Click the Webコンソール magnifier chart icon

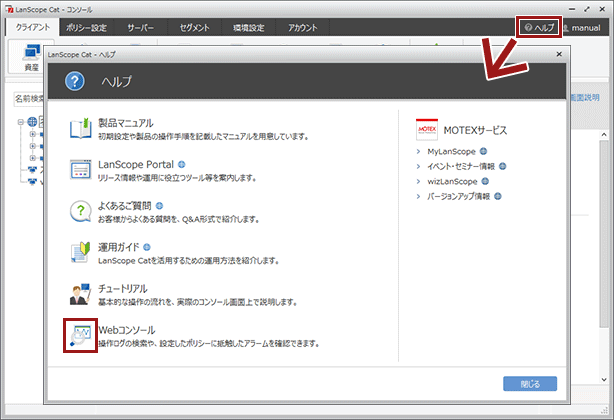(80, 335)
